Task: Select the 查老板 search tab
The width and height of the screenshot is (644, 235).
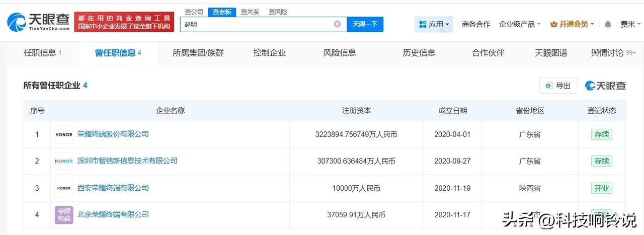Action: [x=222, y=12]
